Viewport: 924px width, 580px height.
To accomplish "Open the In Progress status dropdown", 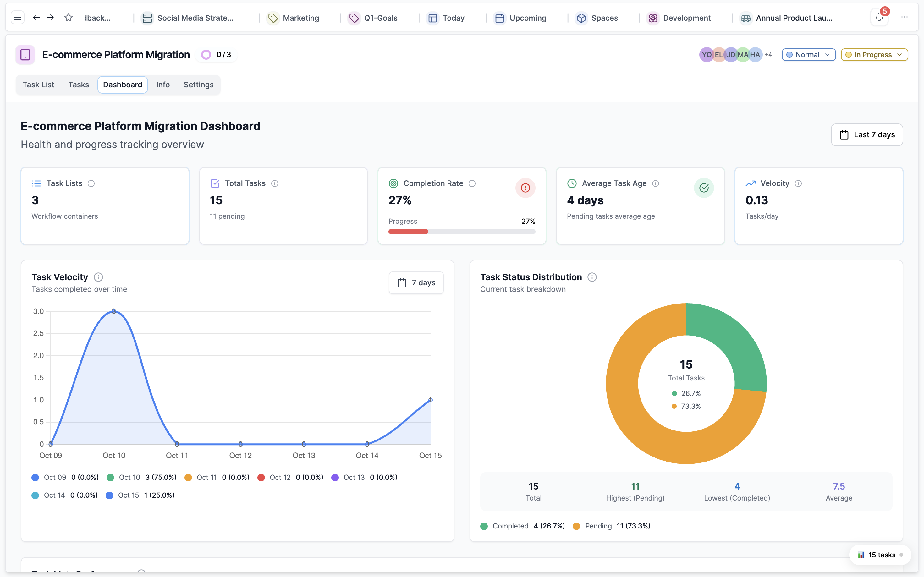I will coord(874,55).
